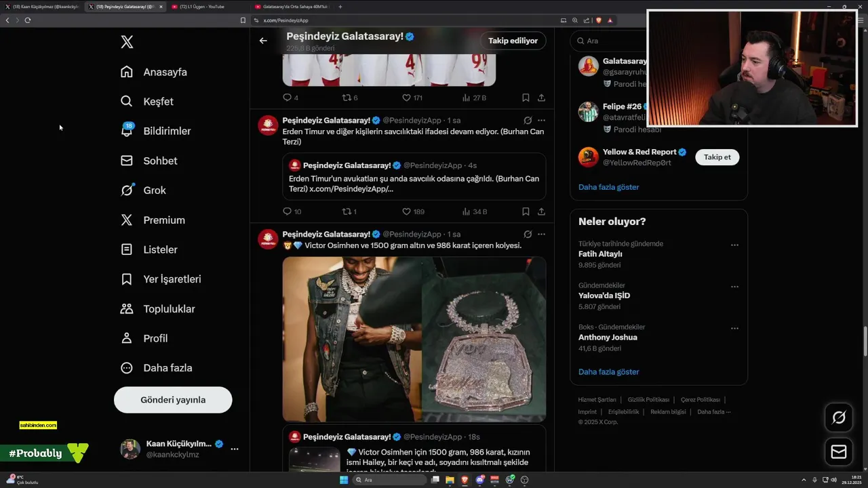
Task: Click Daha fazla göster under suggested accounts
Action: (608, 187)
